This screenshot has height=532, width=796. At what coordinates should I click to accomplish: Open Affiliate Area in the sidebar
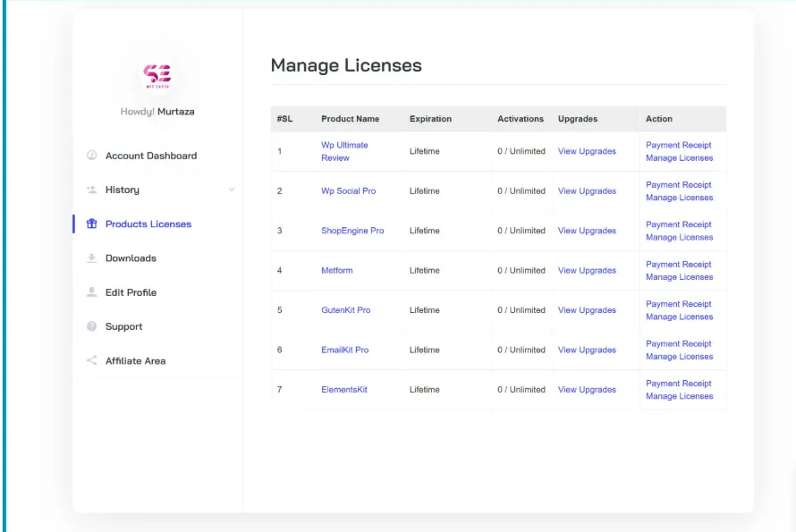136,361
